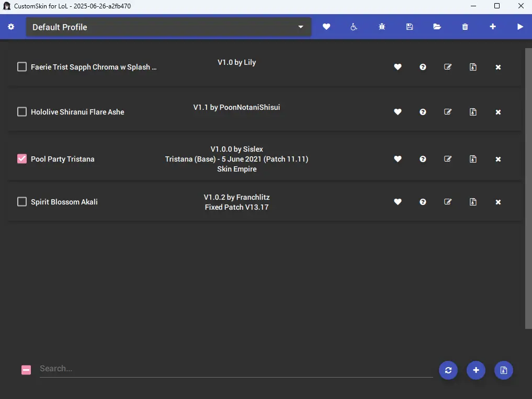The width and height of the screenshot is (532, 399).
Task: Edit Faerie Trist Sapph Chroma mod
Action: pyautogui.click(x=448, y=67)
